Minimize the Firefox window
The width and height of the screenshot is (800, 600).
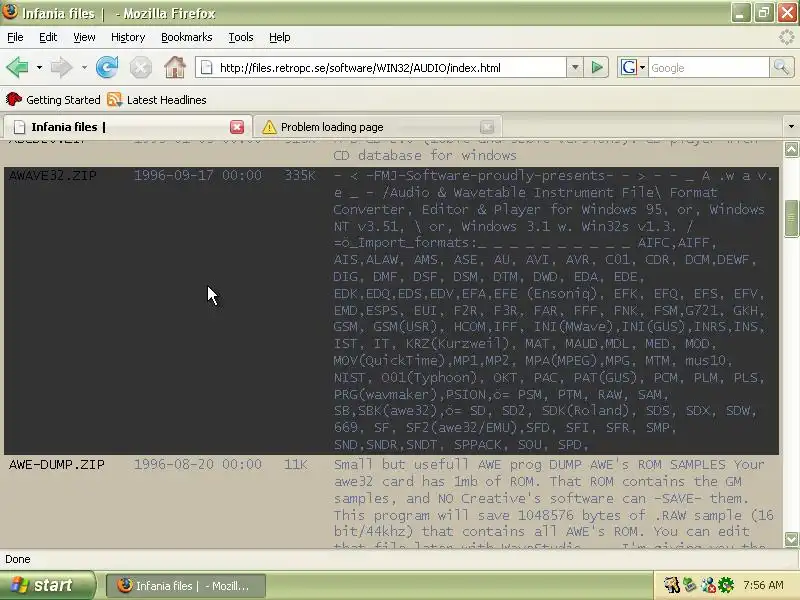pyautogui.click(x=741, y=13)
